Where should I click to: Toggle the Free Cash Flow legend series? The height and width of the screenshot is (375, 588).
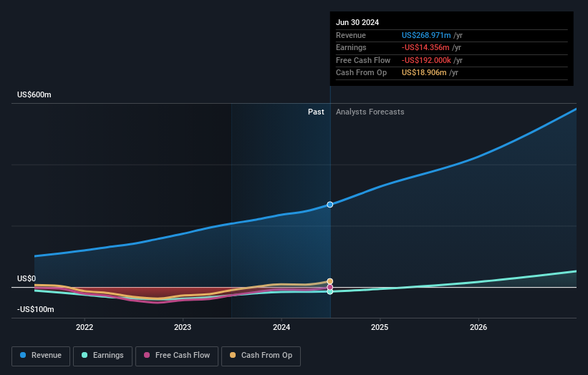177,356
